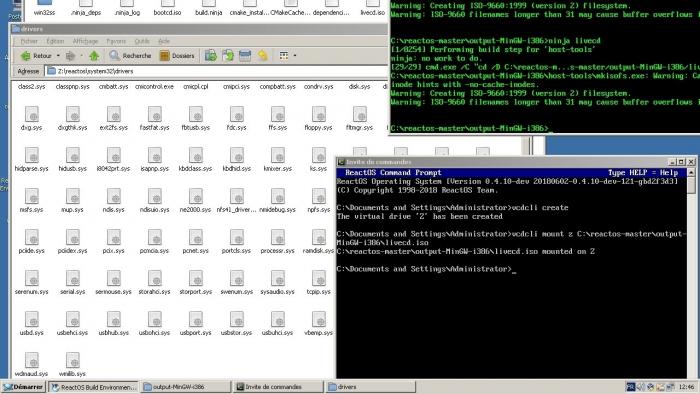Open the Aide menu

pyautogui.click(x=164, y=41)
